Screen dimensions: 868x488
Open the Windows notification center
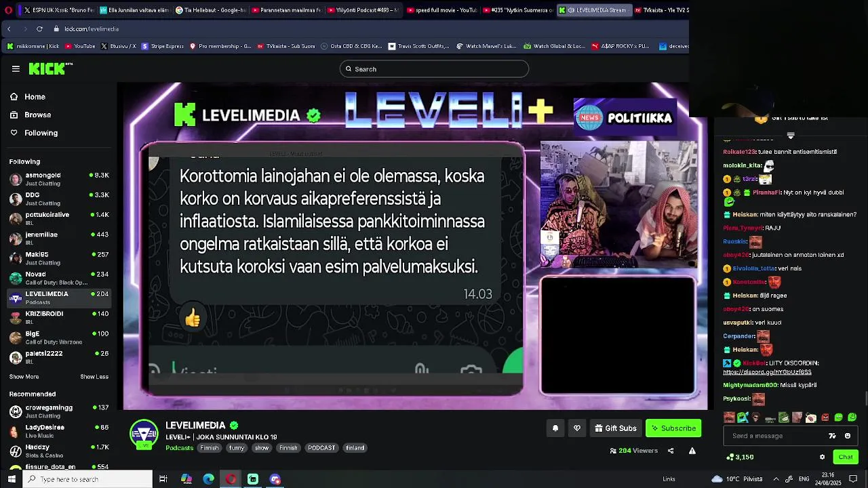point(854,479)
